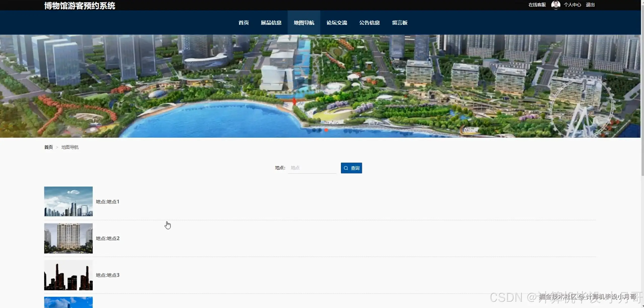Open the 公告信息 menu item
The height and width of the screenshot is (308, 644).
(x=370, y=22)
